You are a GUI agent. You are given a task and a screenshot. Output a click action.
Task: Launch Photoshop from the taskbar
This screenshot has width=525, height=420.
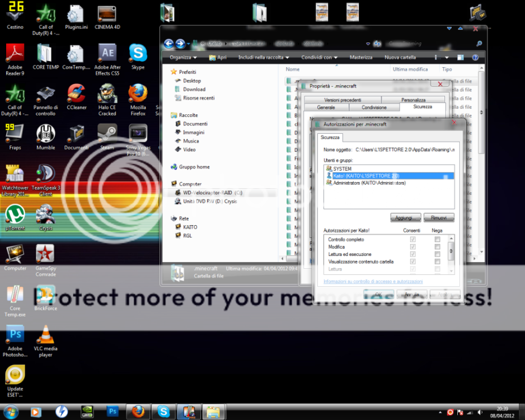(112, 412)
